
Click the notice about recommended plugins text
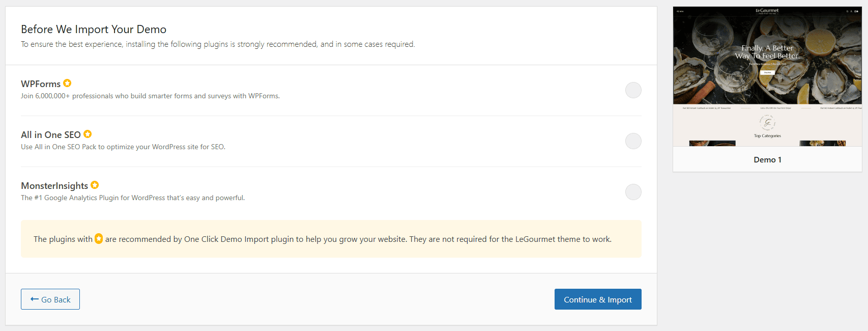[x=323, y=239]
